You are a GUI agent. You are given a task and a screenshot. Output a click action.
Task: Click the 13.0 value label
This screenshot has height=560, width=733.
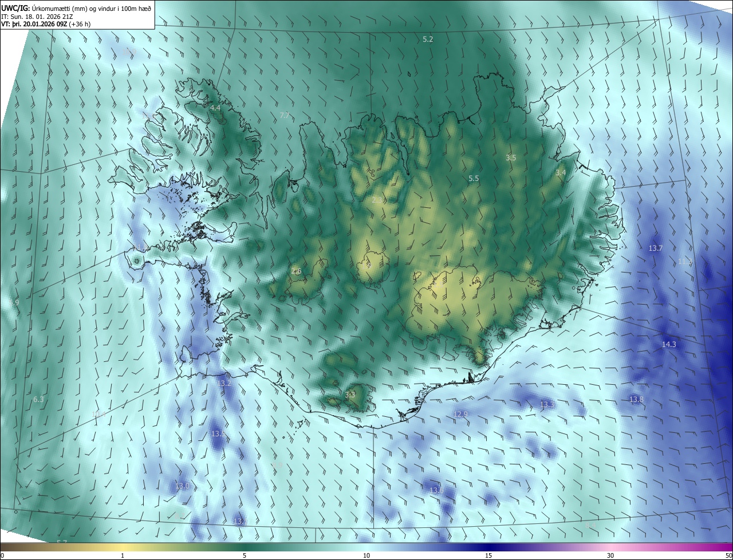[182, 486]
